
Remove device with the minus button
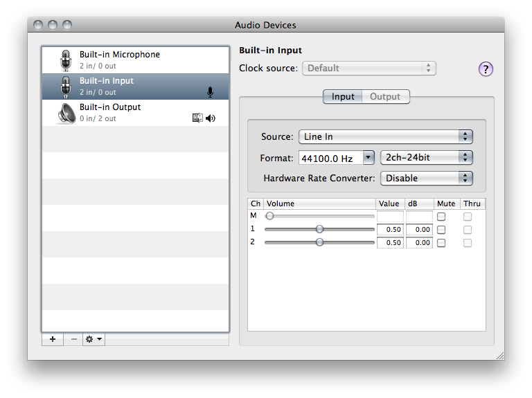click(73, 339)
